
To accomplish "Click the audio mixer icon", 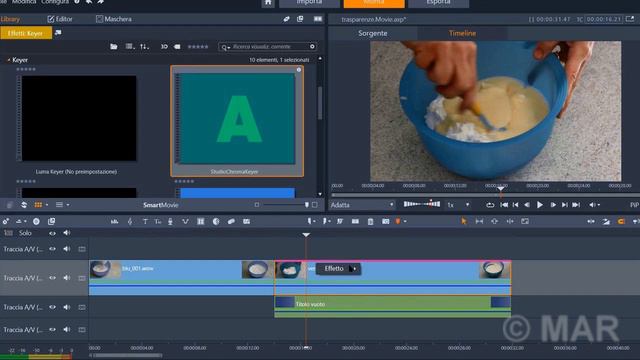I will [114, 221].
